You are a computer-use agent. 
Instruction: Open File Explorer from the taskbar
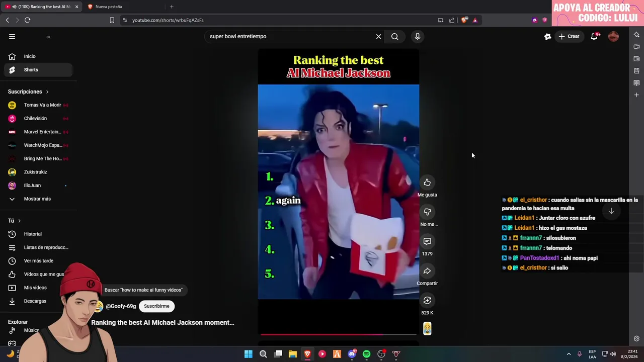[x=293, y=354]
